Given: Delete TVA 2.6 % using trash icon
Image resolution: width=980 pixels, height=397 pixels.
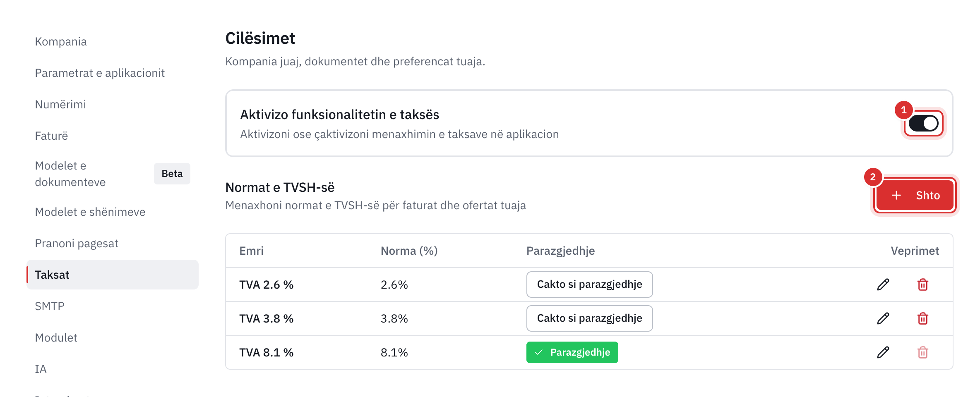Looking at the screenshot, I should click(922, 285).
